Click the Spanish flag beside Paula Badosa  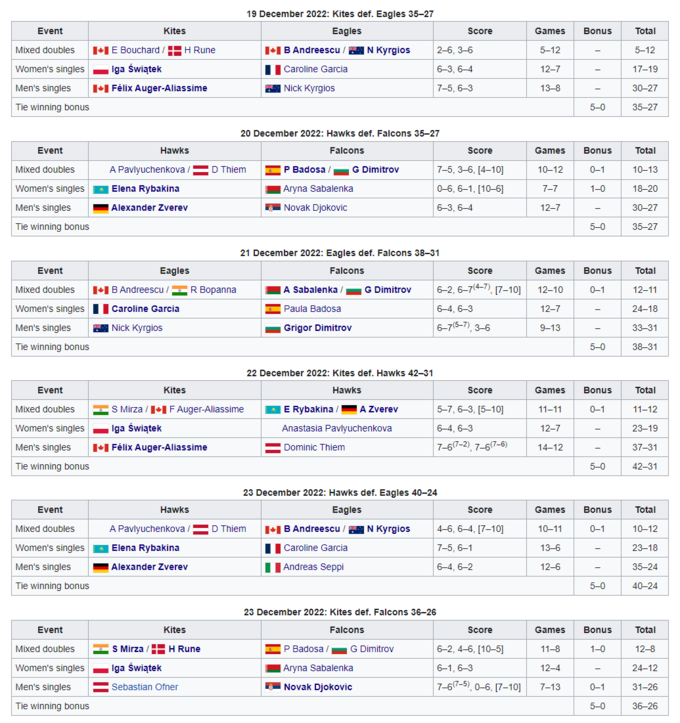[272, 309]
